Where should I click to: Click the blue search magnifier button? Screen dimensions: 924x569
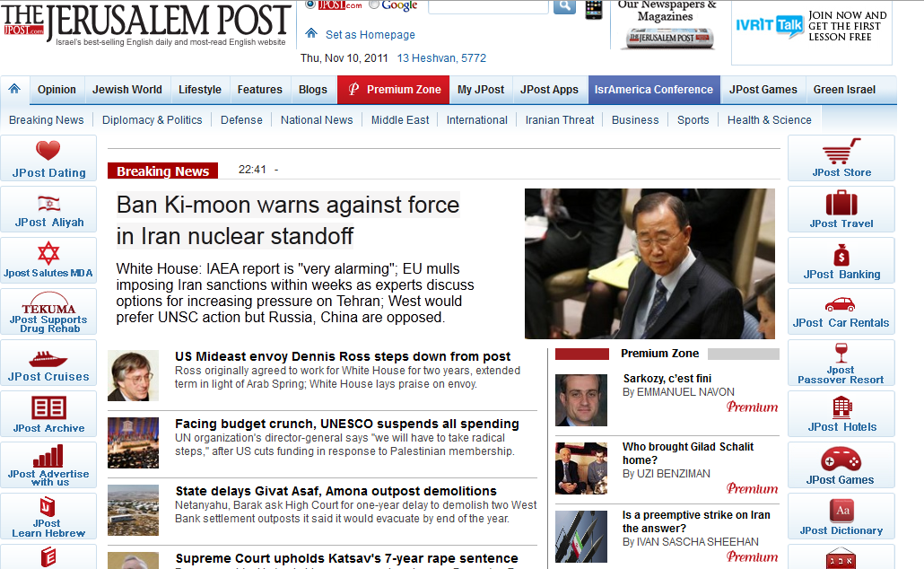[x=564, y=6]
